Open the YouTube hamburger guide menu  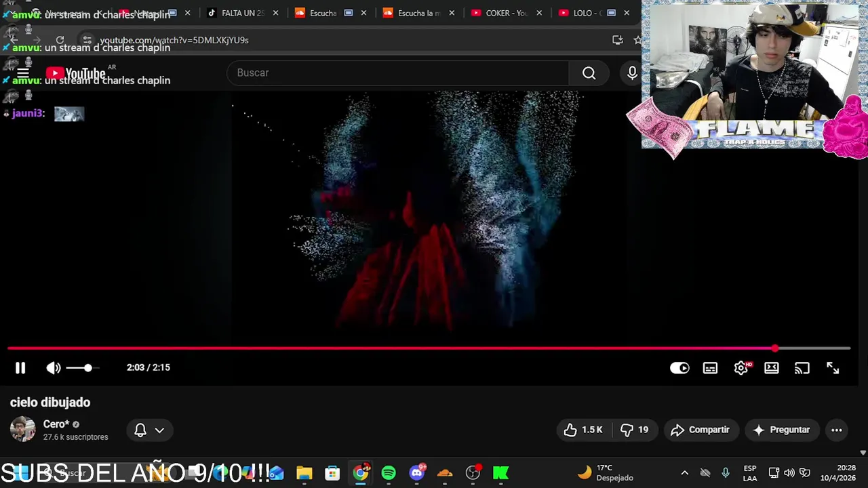pos(23,73)
